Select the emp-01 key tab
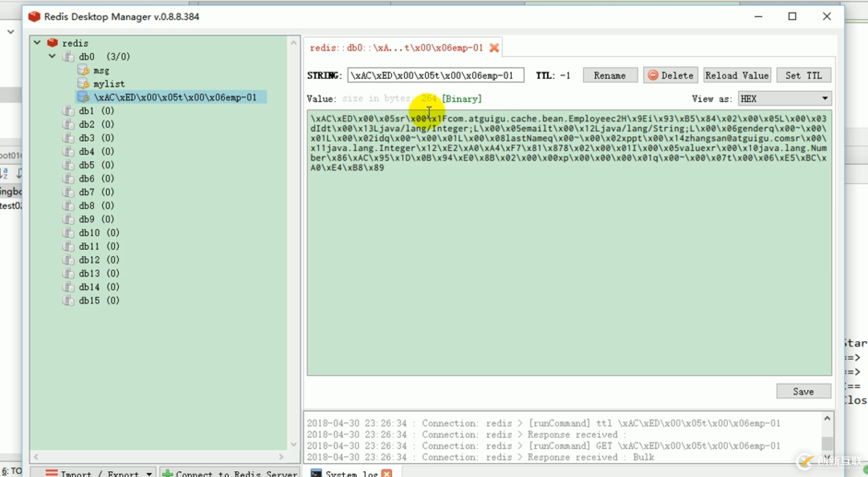This screenshot has width=868, height=477. pyautogui.click(x=396, y=48)
